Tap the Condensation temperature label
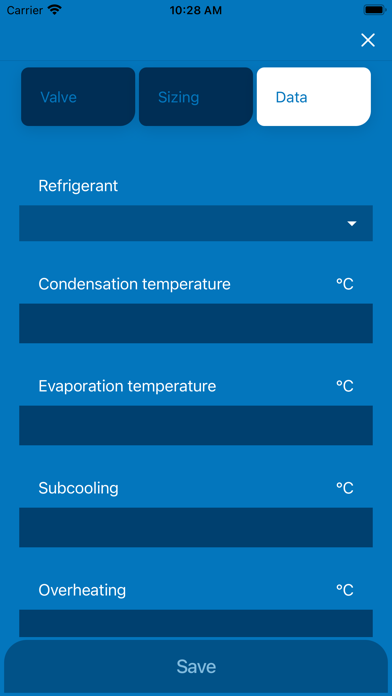Screen dimensions: 392x696 [135, 284]
